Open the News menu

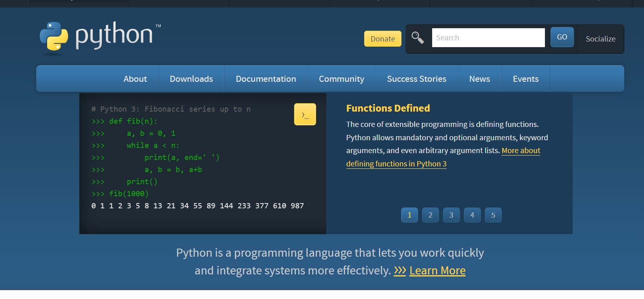click(x=479, y=79)
